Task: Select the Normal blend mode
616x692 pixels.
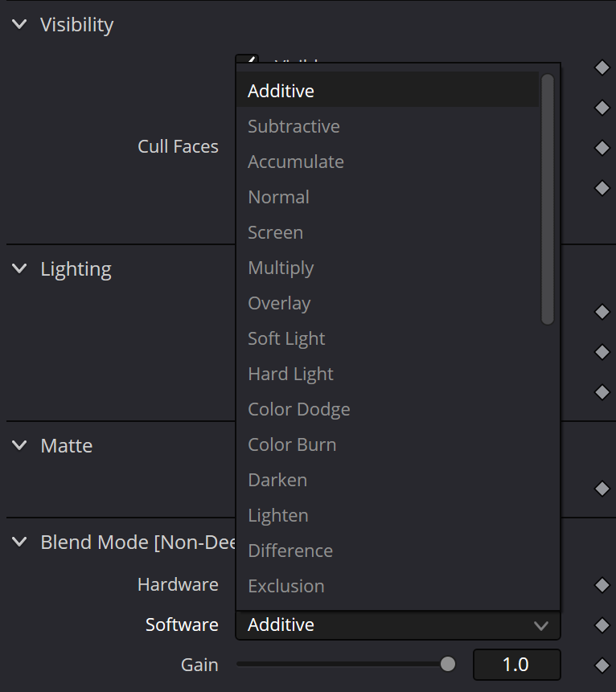Action: click(388, 197)
